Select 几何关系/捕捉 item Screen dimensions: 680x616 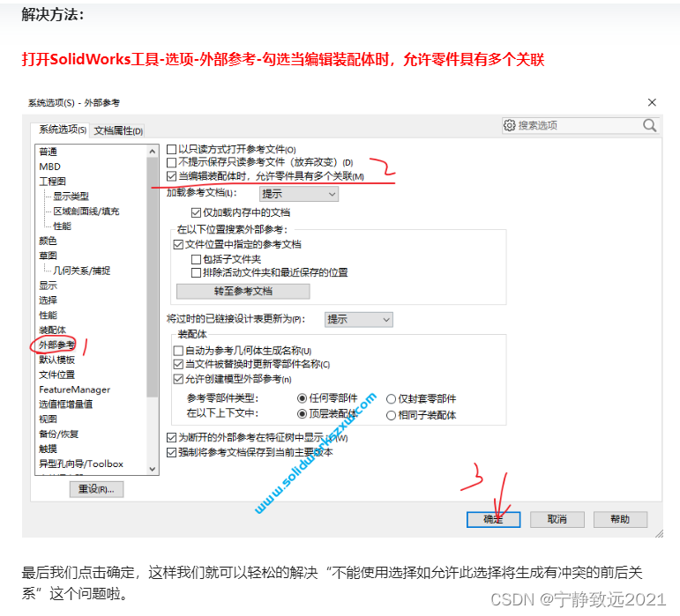click(x=81, y=271)
